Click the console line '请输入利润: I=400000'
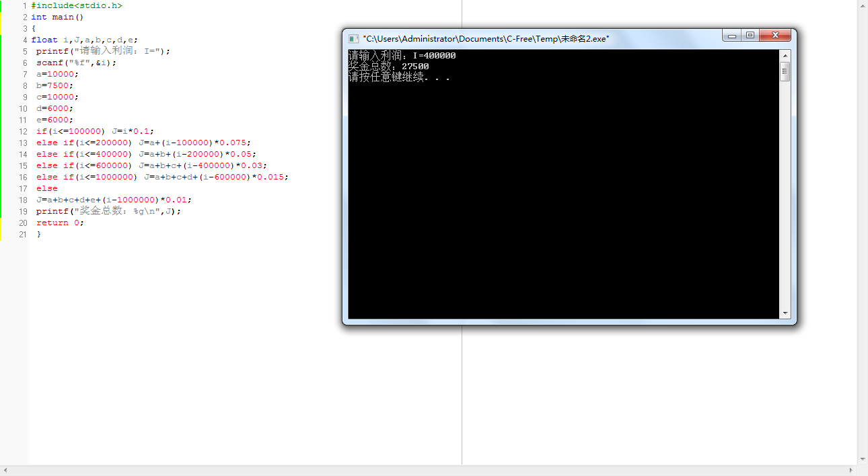 pyautogui.click(x=402, y=56)
